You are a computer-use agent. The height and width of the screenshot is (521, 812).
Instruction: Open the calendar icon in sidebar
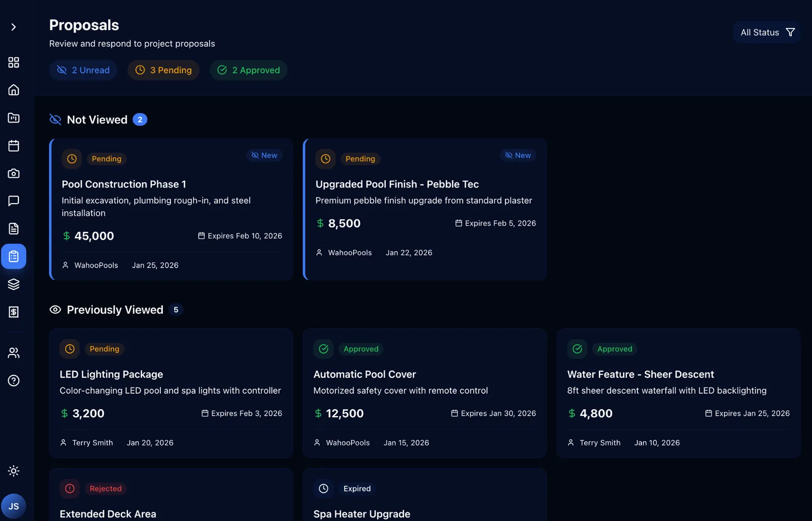(x=14, y=146)
